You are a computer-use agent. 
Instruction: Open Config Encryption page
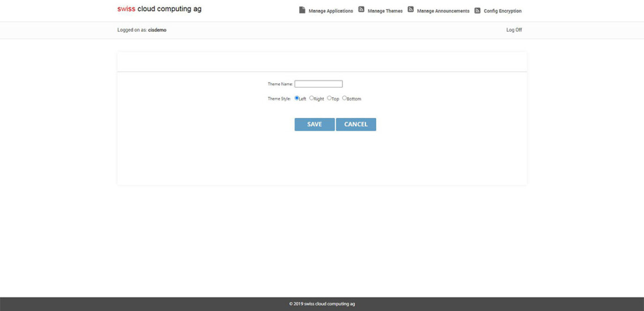pos(503,11)
